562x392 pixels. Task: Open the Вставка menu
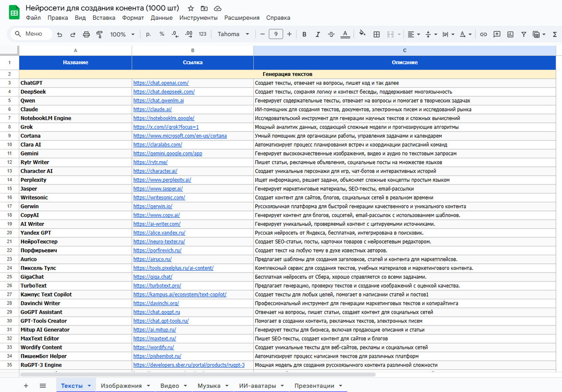(x=104, y=18)
